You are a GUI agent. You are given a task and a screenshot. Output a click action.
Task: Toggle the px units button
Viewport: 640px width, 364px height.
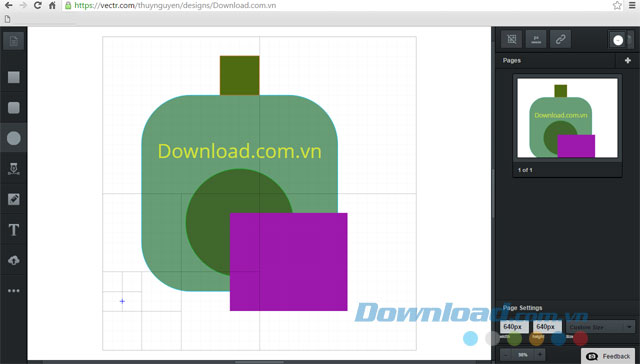coord(536,39)
